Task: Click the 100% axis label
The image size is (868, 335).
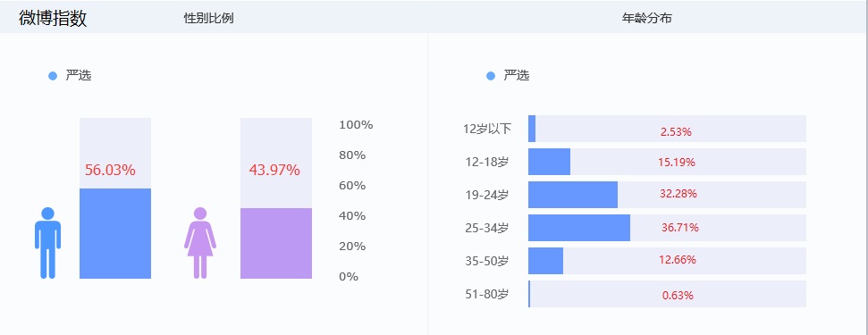Action: pos(356,125)
